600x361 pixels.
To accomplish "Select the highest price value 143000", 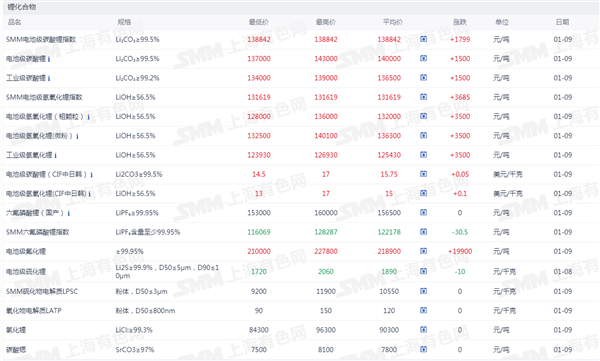I will (x=326, y=59).
